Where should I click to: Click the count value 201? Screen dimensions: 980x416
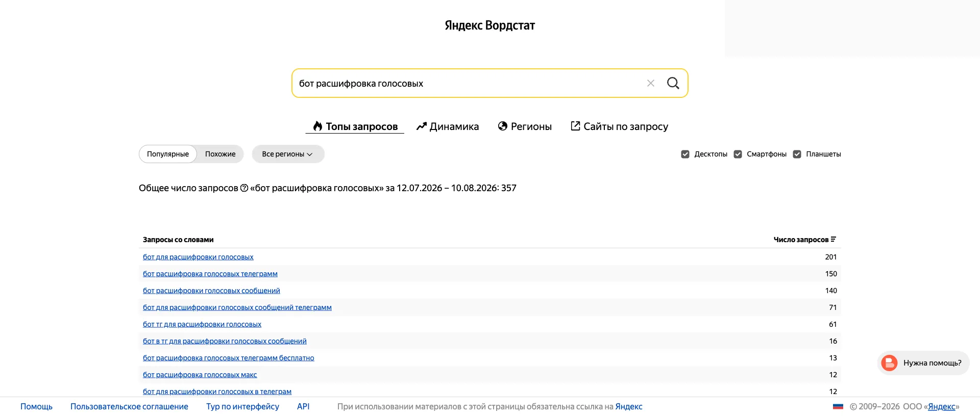tap(831, 257)
